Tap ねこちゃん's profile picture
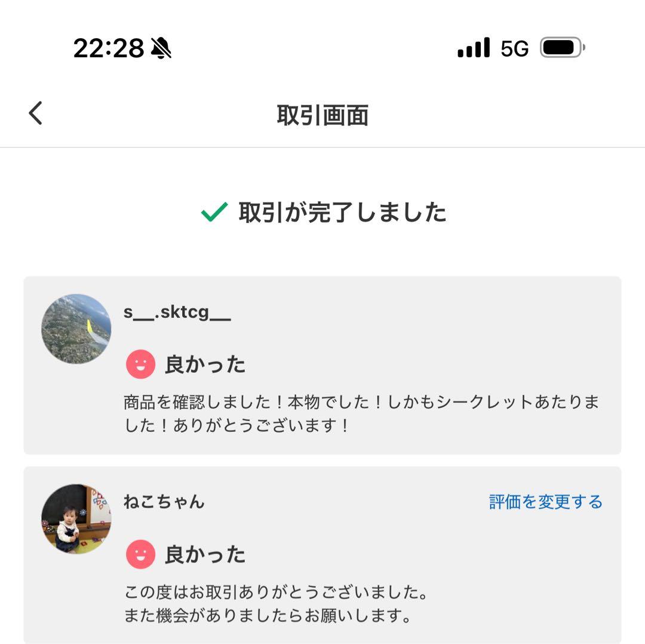Image resolution: width=645 pixels, height=644 pixels. 76,519
